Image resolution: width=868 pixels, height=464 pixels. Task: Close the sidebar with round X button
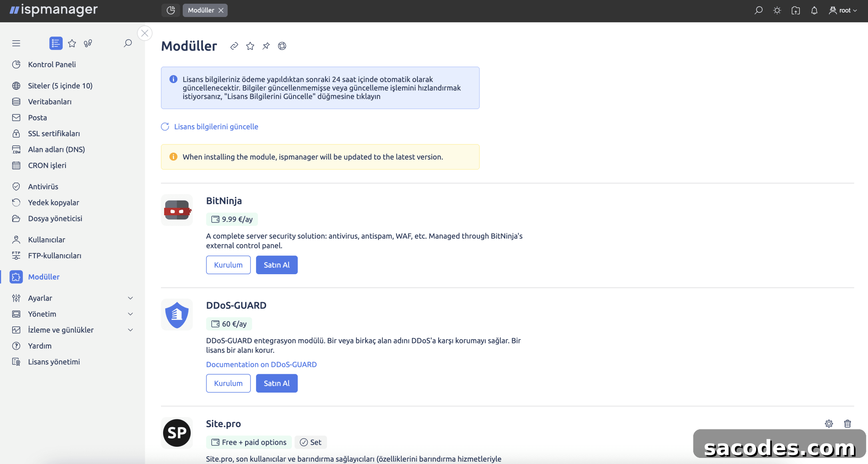[x=145, y=33]
